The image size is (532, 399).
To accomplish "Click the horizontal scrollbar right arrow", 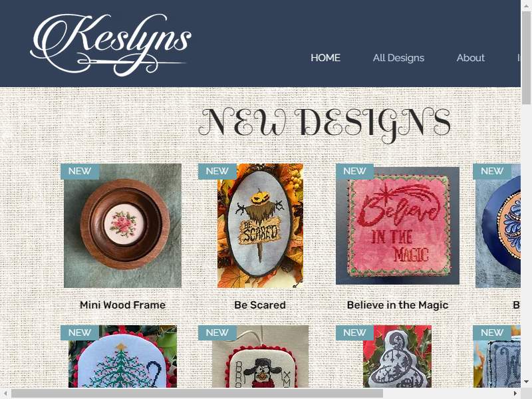I will point(515,393).
